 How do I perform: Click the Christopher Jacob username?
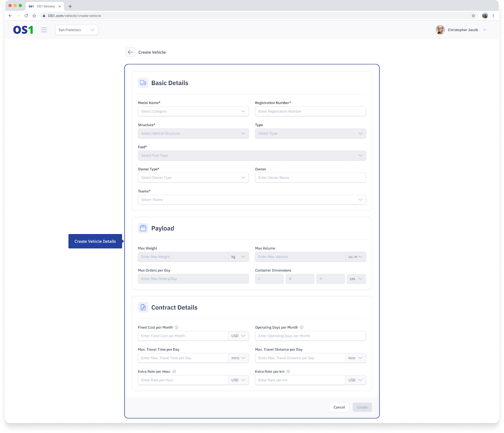tap(463, 30)
